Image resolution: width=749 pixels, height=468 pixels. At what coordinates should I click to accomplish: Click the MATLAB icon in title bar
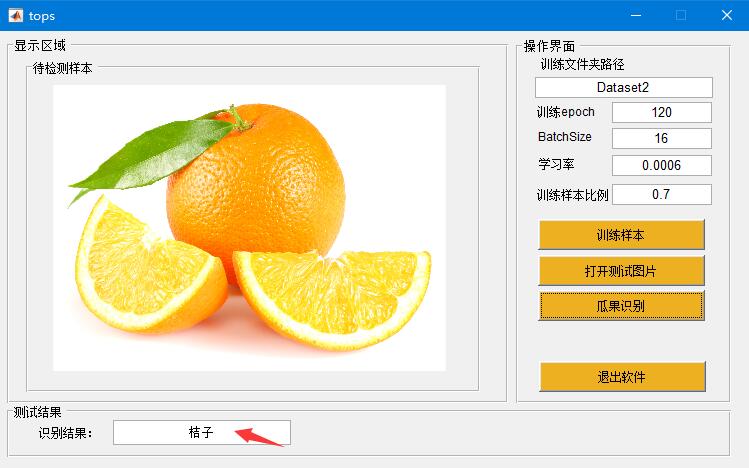(x=15, y=15)
